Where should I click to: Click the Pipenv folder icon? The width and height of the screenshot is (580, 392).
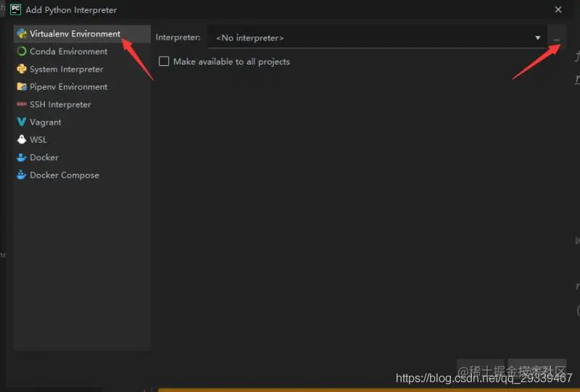click(x=22, y=87)
